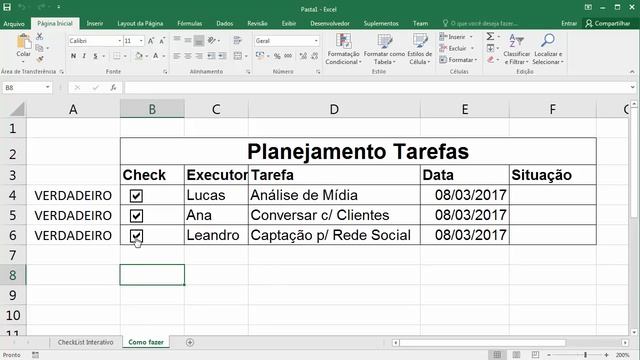Click the Cut scissors icon
This screenshot has width=640, height=360.
point(40,37)
